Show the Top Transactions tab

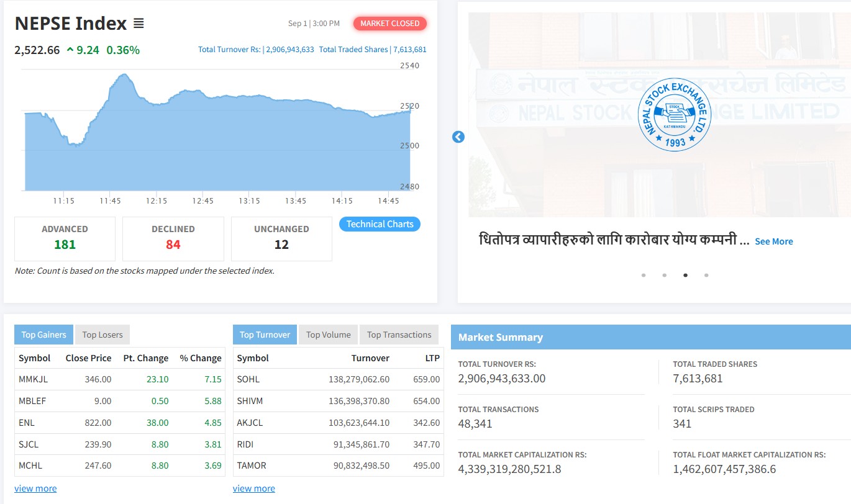pyautogui.click(x=399, y=335)
